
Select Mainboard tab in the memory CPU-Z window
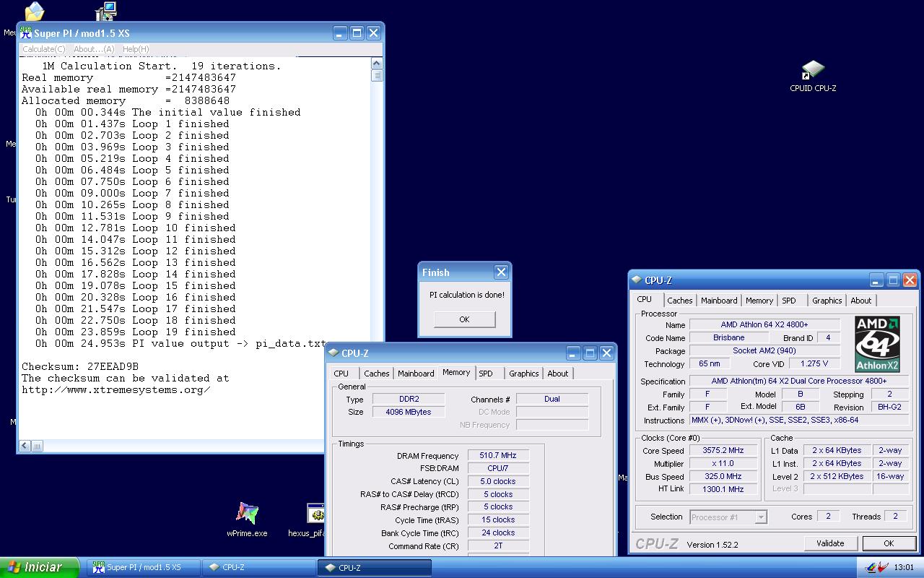416,374
